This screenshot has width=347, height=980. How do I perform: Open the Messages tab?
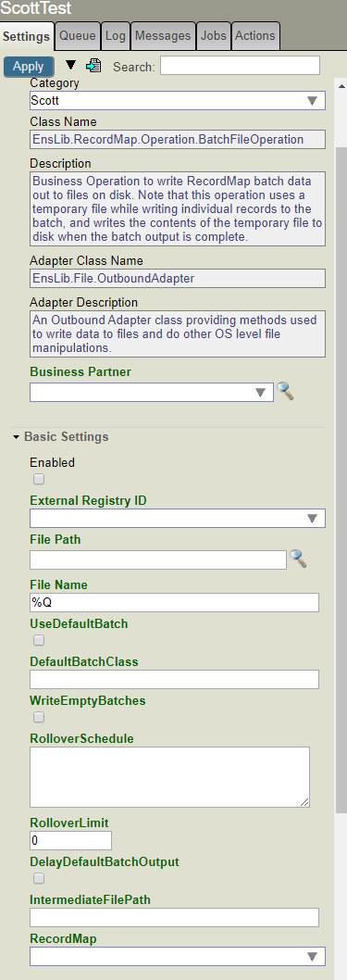pos(162,35)
